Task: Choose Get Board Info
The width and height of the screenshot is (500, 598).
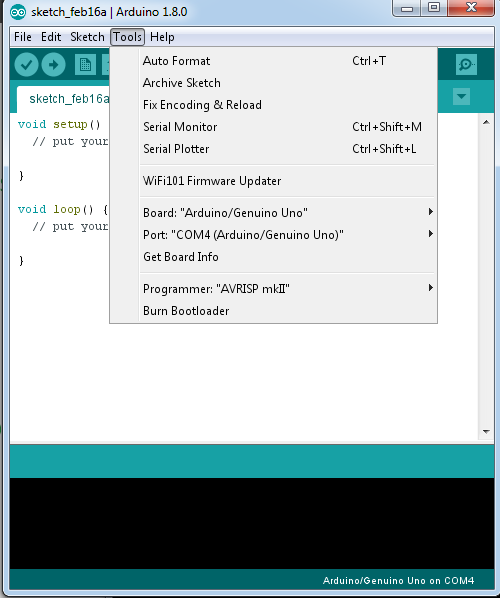Action: 273,257
